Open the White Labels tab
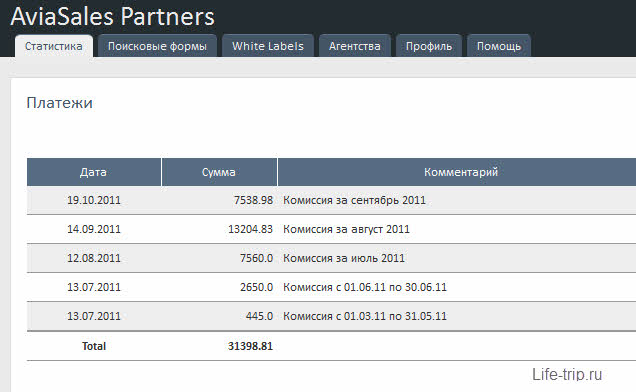The height and width of the screenshot is (392, 636). pyautogui.click(x=268, y=46)
